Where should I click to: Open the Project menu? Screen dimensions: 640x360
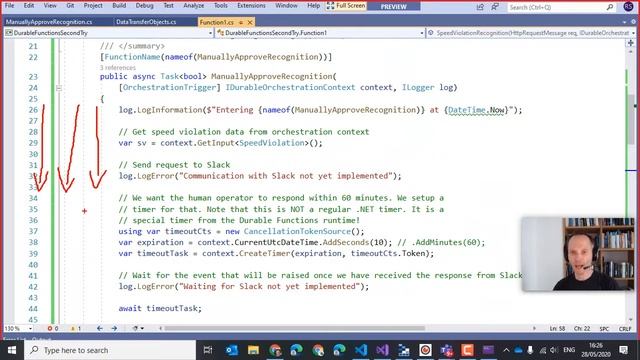click(93, 6)
